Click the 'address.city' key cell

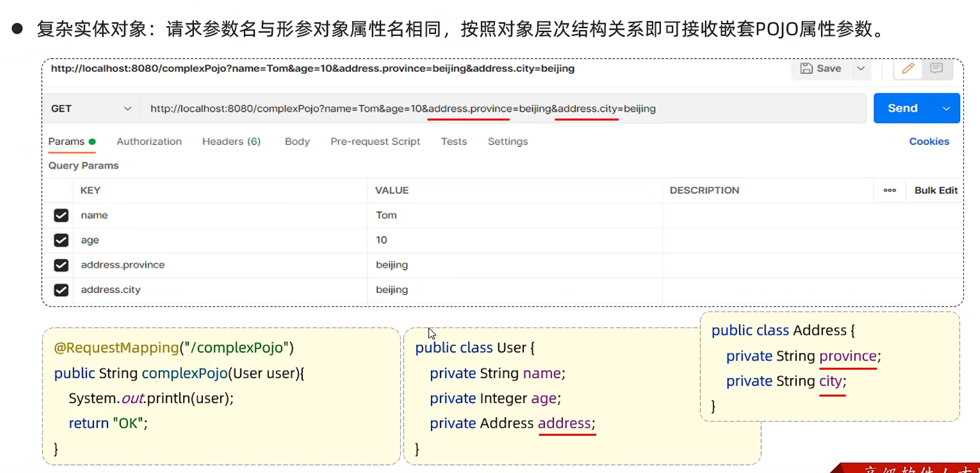(220, 290)
